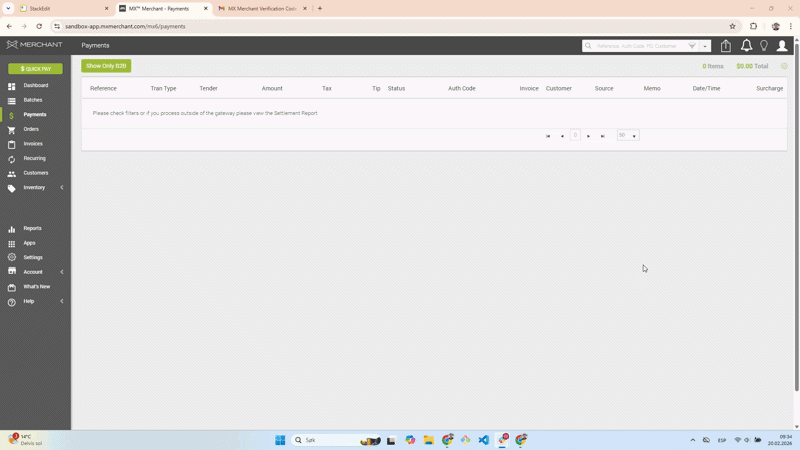Go to previous results page

(562, 136)
